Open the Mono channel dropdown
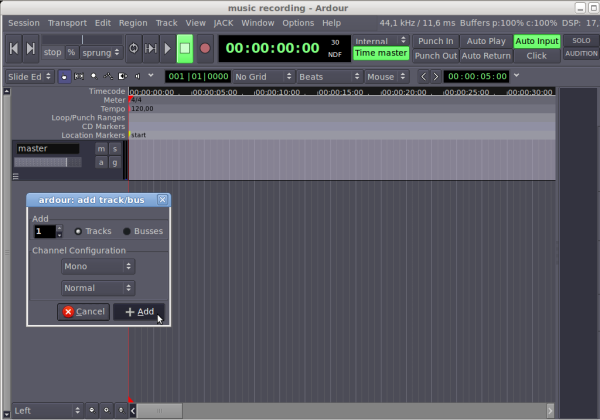Screen dimensions: 600x420 coord(98,266)
